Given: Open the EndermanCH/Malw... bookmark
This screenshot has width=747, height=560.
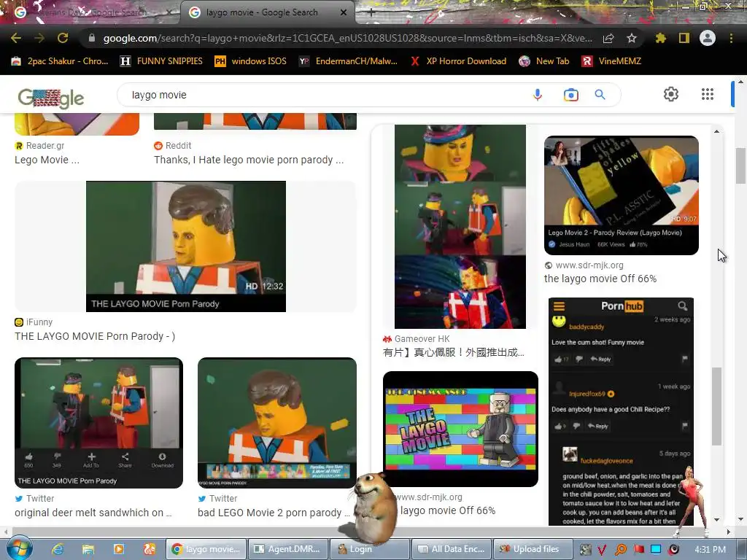Looking at the screenshot, I should (348, 61).
